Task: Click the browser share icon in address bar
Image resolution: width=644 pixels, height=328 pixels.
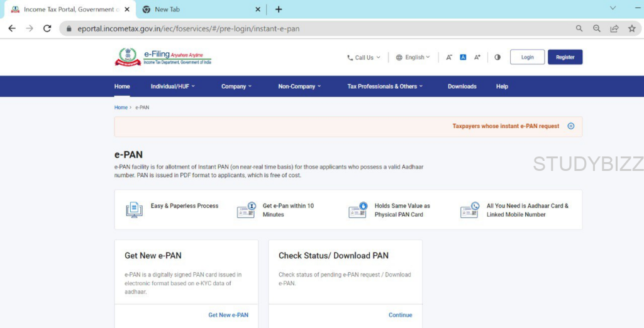Action: point(614,28)
